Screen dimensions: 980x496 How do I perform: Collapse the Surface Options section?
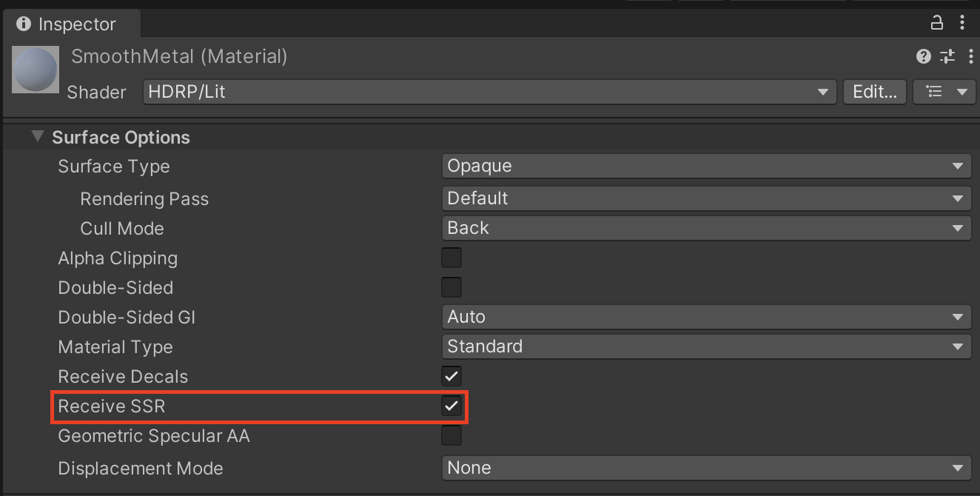tap(38, 137)
